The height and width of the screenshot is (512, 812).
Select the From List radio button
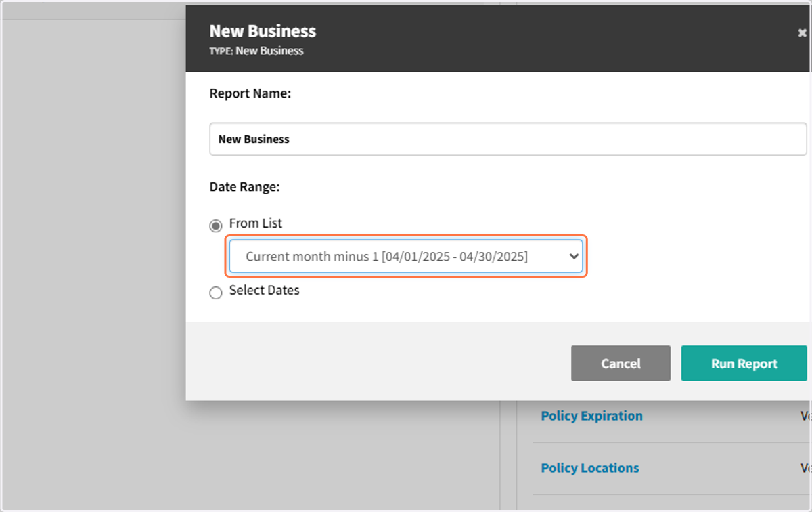(x=216, y=226)
